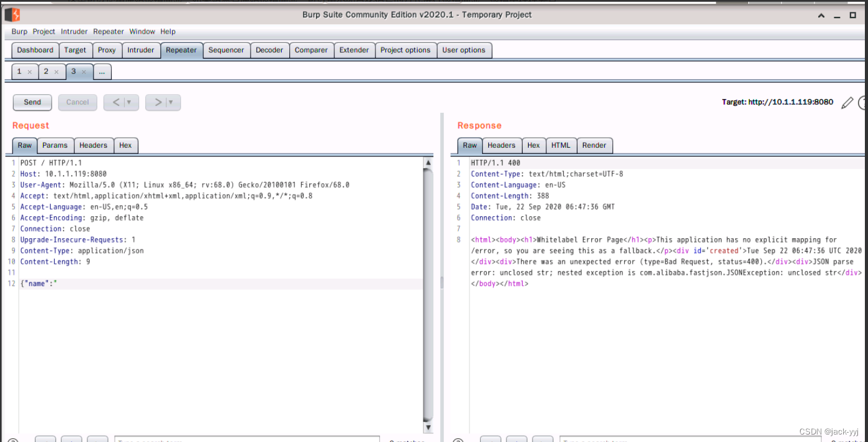Switch to the Comparer tab
The width and height of the screenshot is (868, 442).
tap(311, 50)
